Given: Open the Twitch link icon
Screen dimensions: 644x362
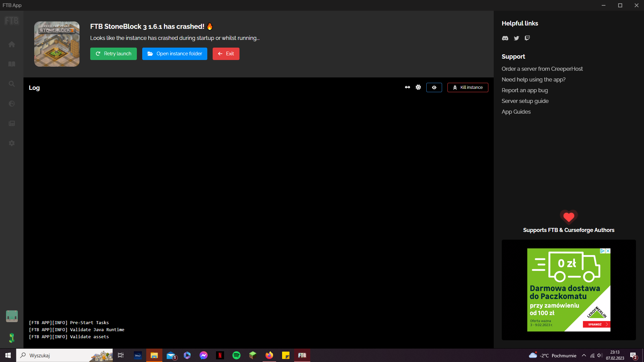Looking at the screenshot, I should pyautogui.click(x=527, y=38).
